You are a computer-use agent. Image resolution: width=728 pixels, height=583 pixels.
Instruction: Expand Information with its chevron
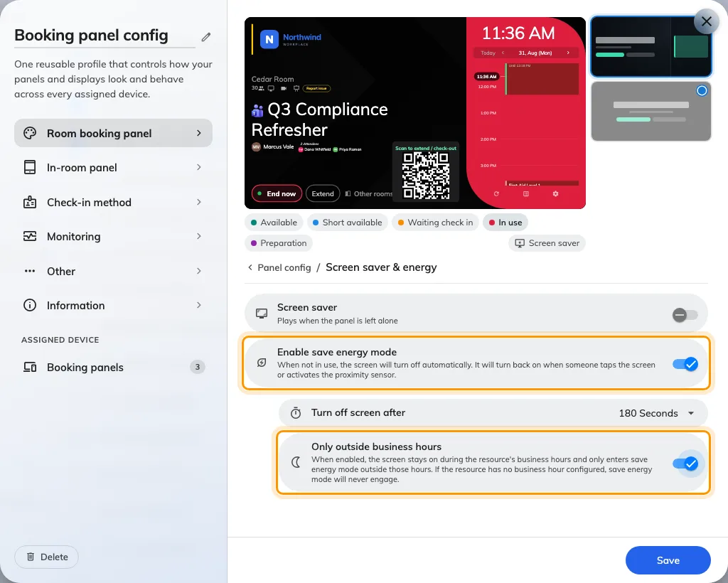[199, 305]
